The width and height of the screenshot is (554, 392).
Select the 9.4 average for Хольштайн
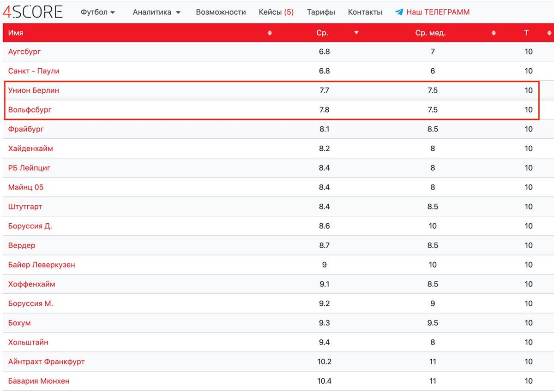point(325,342)
